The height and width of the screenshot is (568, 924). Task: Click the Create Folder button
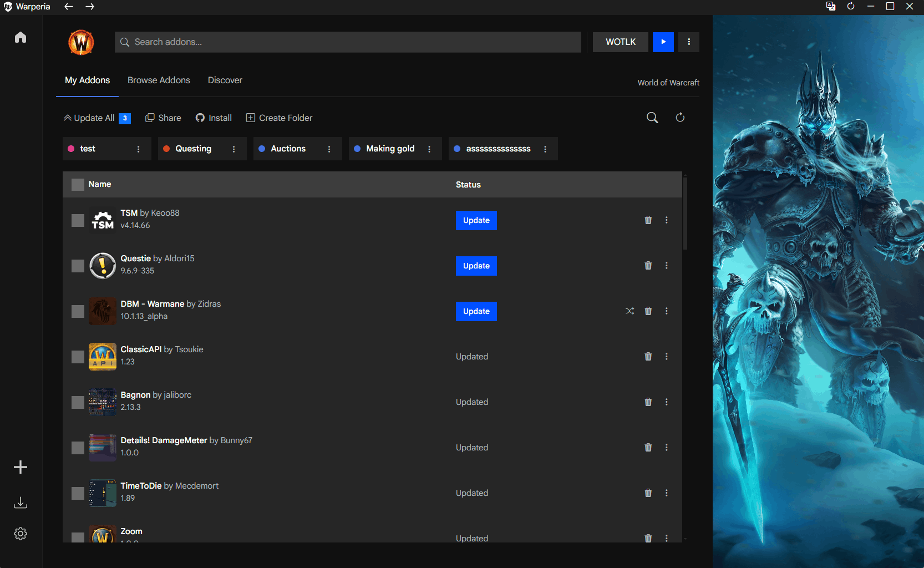pos(279,118)
